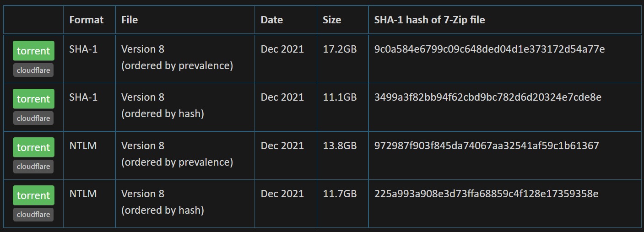Download NTLM prevalence-ordered file via cloudflare
Image resolution: width=644 pixels, height=232 pixels.
tap(33, 167)
